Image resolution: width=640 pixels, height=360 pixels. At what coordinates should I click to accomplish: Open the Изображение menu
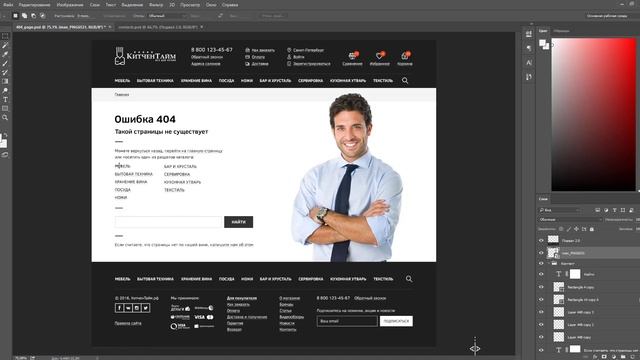(x=70, y=5)
